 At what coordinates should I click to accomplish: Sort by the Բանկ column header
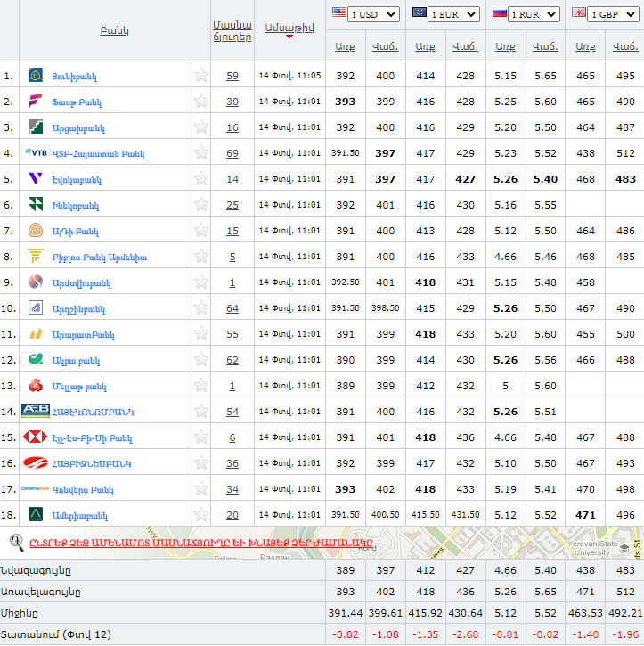(115, 30)
